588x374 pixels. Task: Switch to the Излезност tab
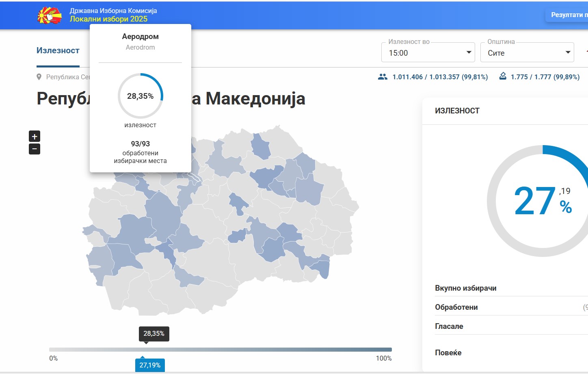(58, 51)
